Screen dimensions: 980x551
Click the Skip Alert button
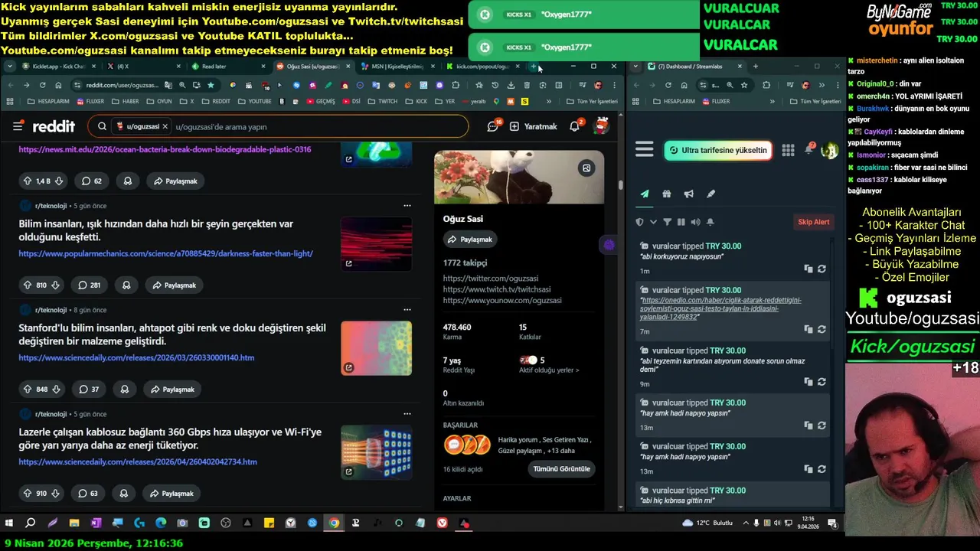(814, 222)
